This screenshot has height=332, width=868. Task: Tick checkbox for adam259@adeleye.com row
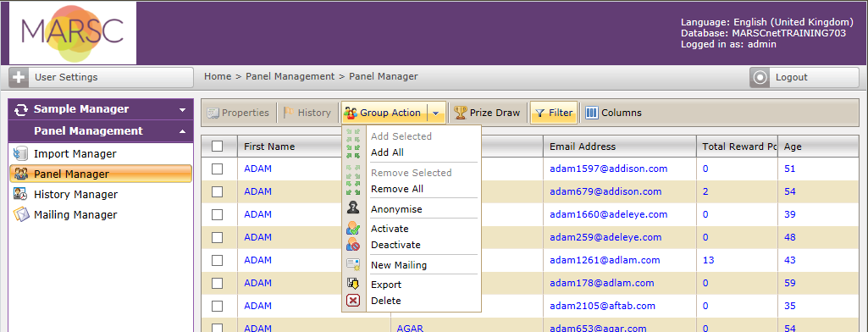(218, 237)
